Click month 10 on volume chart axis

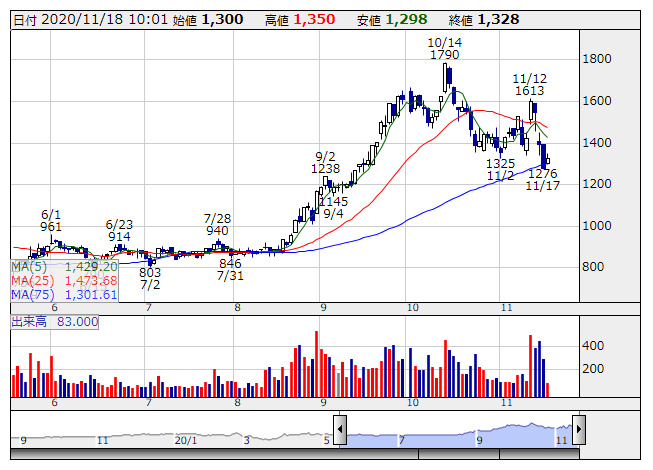point(412,403)
